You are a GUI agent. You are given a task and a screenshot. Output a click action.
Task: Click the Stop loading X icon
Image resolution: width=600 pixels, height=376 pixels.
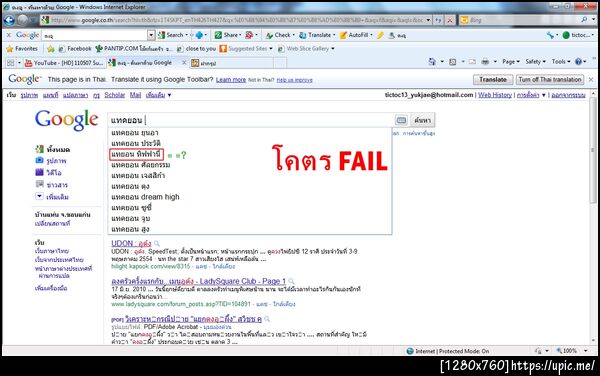450,20
